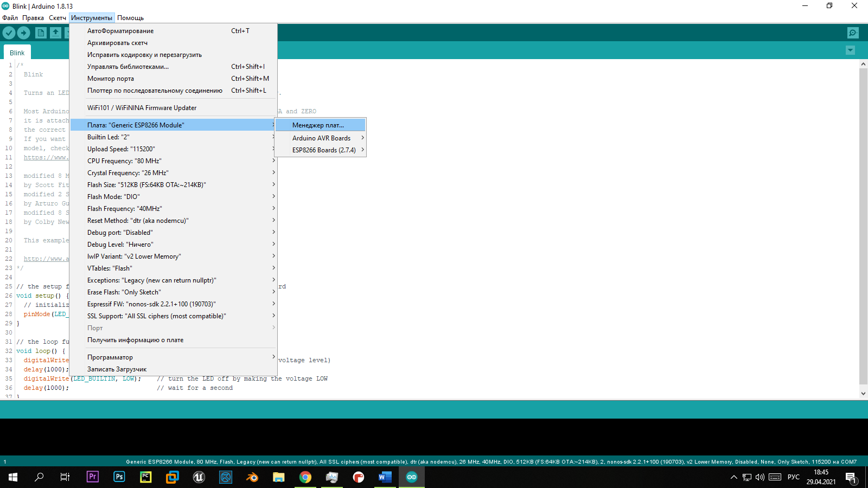868x488 pixels.
Task: Open Google Chrome taskbar icon
Action: point(305,477)
